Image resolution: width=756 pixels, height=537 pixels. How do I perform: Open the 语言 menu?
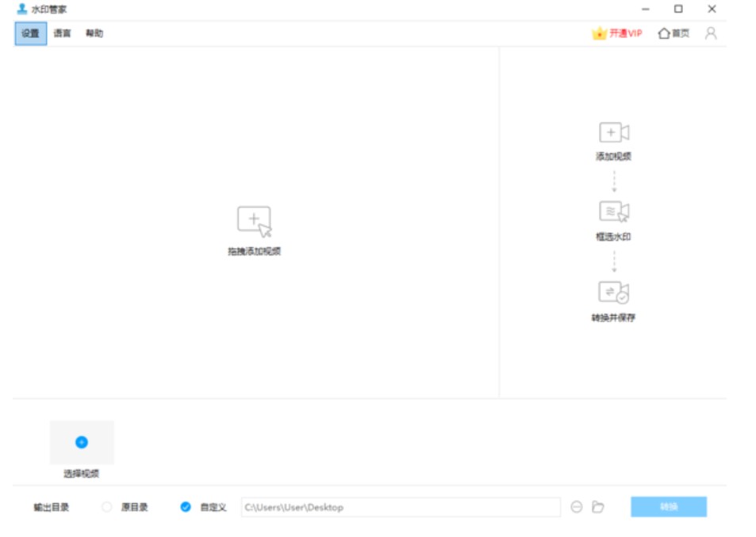coord(62,33)
